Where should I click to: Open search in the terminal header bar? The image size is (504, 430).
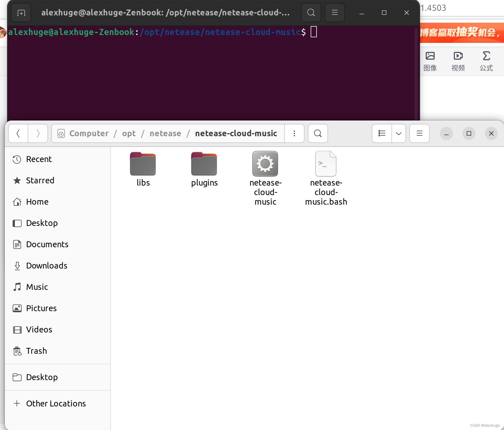[x=311, y=12]
